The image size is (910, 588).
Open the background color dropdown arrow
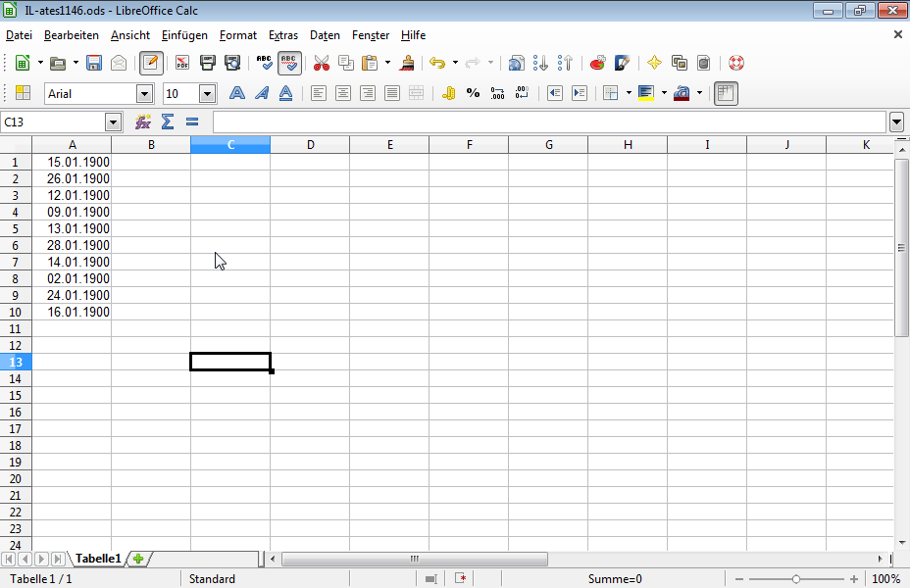coord(664,93)
